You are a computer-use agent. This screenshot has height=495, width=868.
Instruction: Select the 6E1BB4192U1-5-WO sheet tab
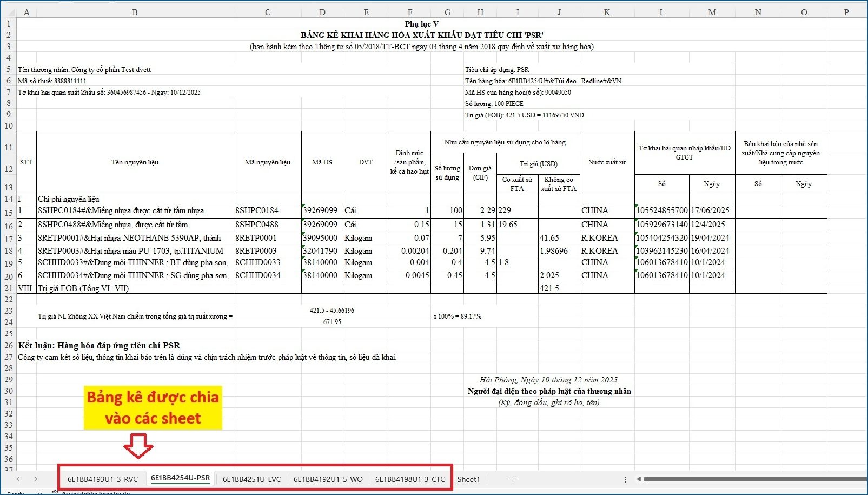[328, 479]
